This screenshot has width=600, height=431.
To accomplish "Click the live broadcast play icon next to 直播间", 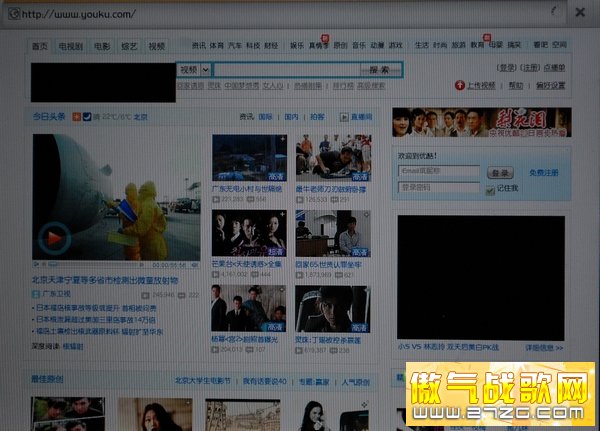I will 344,117.
